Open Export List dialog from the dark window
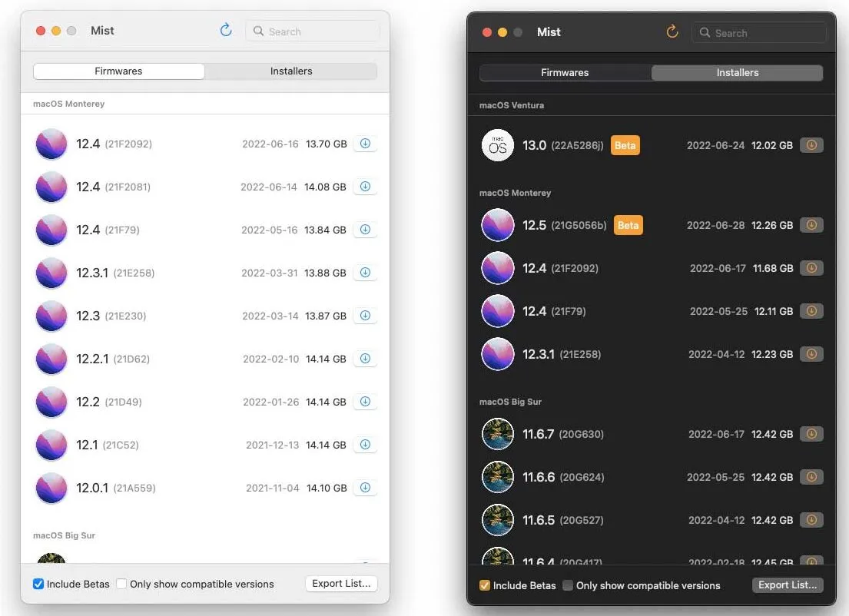Image resolution: width=849 pixels, height=616 pixels. [788, 585]
